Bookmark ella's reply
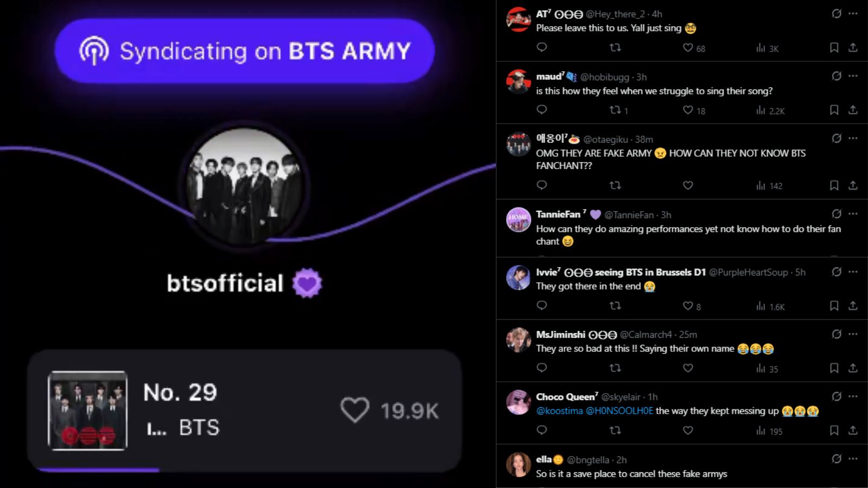 (833, 485)
